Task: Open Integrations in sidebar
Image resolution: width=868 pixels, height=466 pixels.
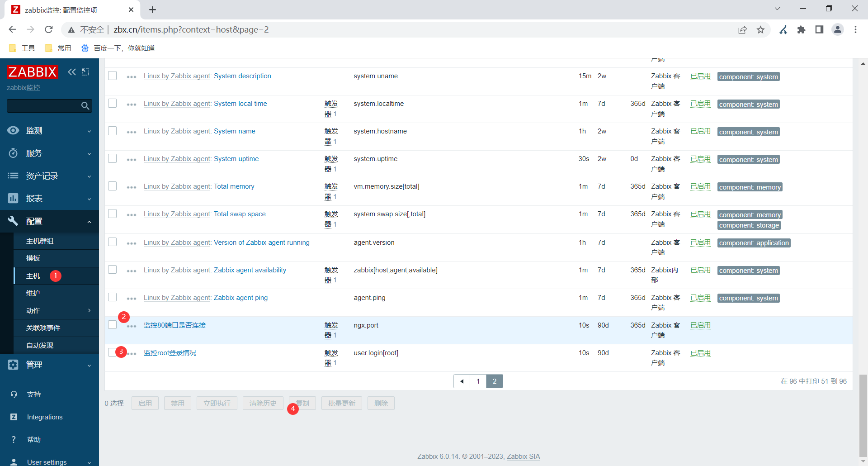Action: coord(45,417)
